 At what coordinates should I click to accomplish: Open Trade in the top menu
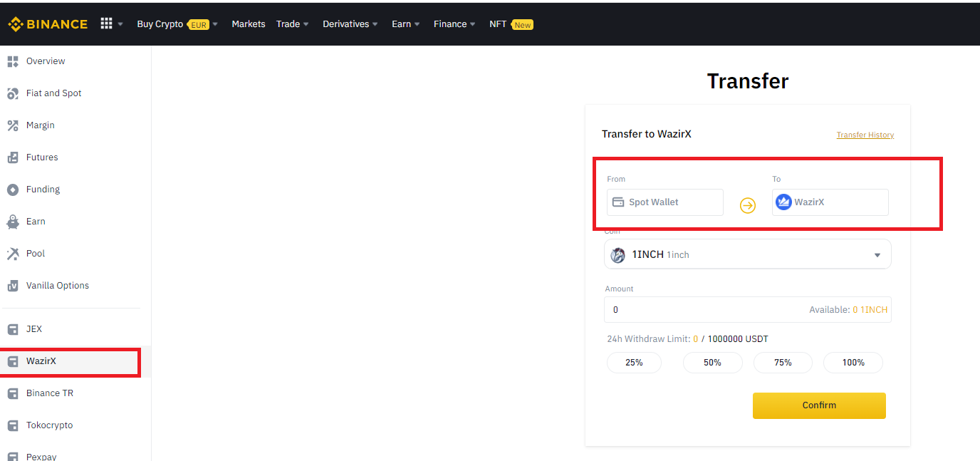pyautogui.click(x=288, y=24)
